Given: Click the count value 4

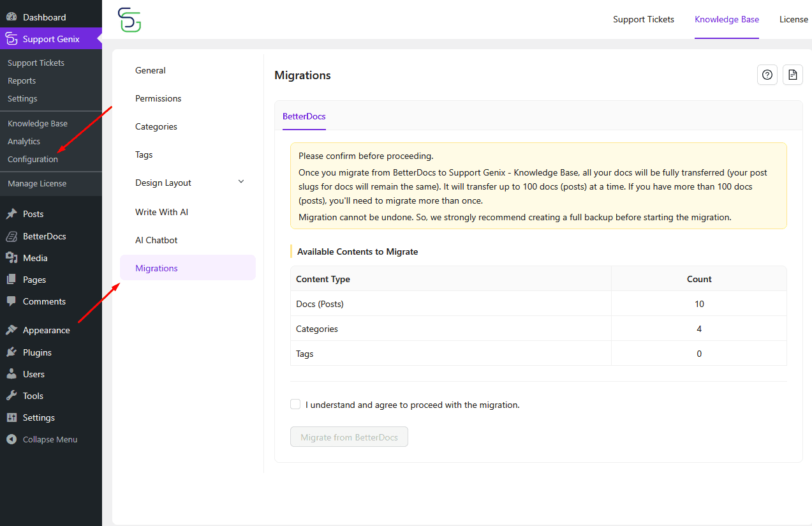Looking at the screenshot, I should click(699, 329).
